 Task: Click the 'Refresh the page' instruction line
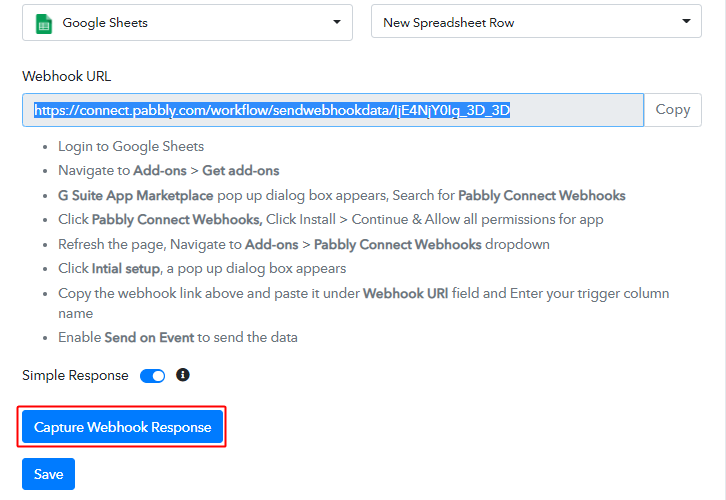pos(304,244)
